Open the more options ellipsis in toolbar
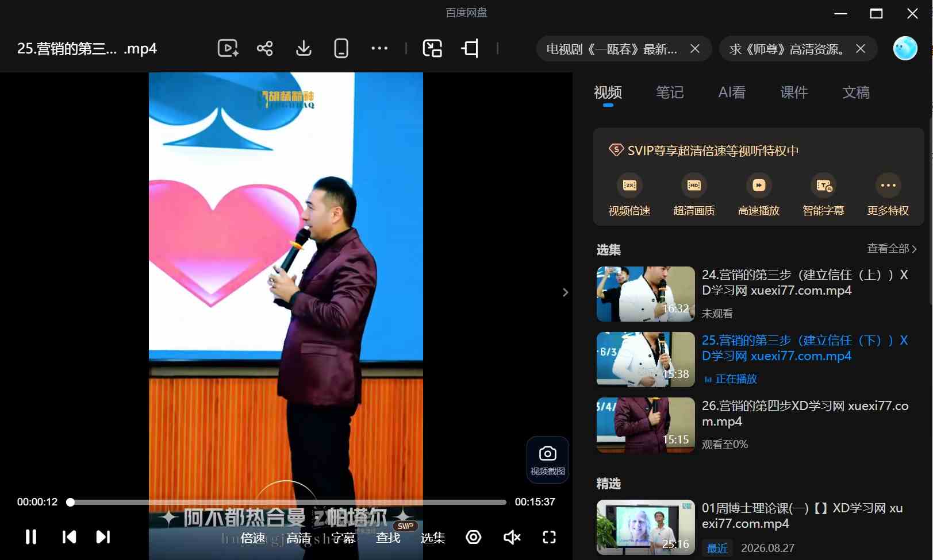Viewport: 933px width, 560px height. (379, 48)
